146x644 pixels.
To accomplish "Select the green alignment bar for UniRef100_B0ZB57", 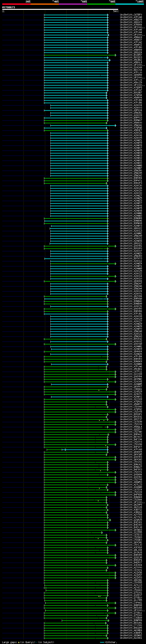I will click(80, 55).
